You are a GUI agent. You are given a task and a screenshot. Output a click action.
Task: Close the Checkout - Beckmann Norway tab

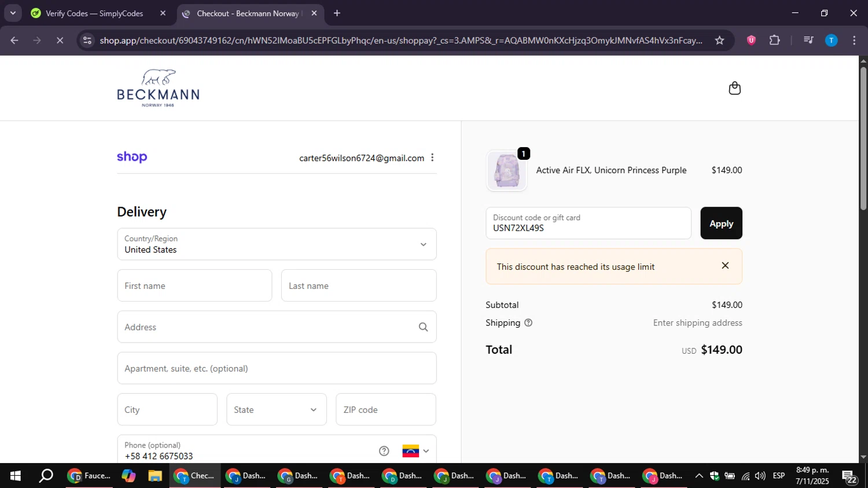(314, 13)
